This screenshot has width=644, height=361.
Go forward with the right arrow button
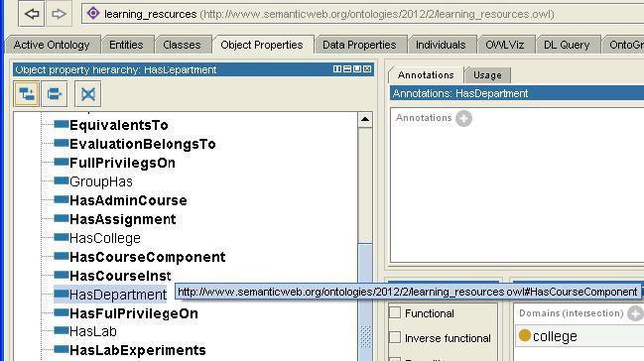coord(59,14)
